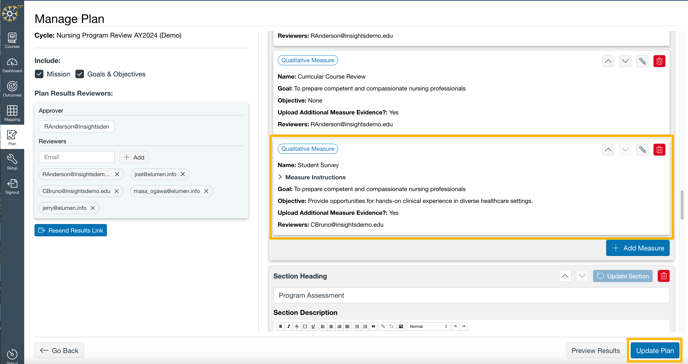Click the Update Plan button
This screenshot has width=688, height=364.
(655, 350)
